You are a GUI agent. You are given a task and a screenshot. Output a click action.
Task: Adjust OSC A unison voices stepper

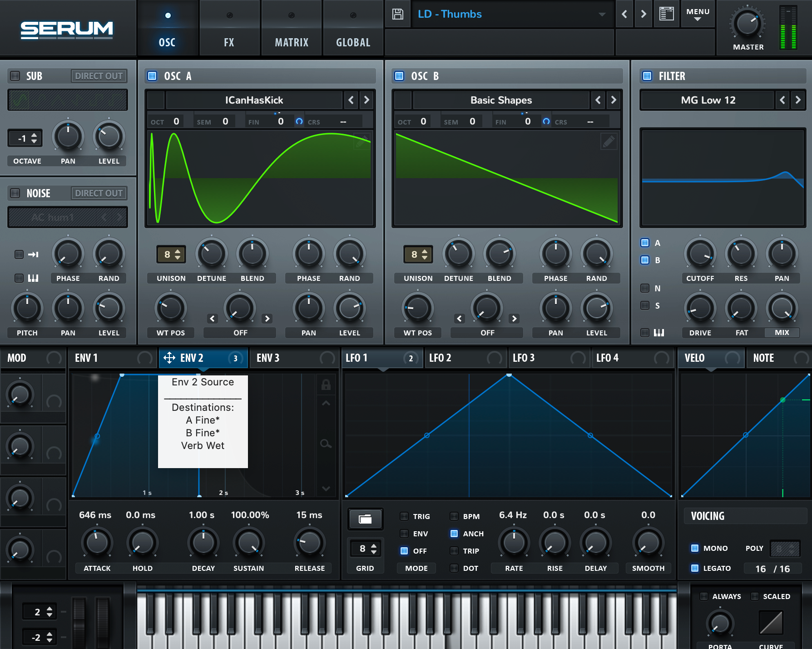(172, 255)
